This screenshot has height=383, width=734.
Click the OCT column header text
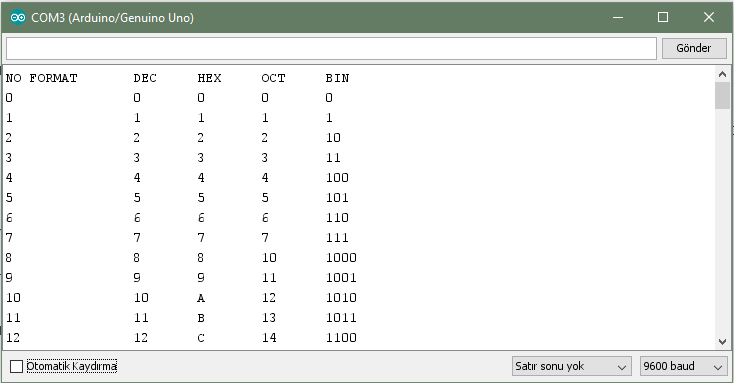[273, 78]
